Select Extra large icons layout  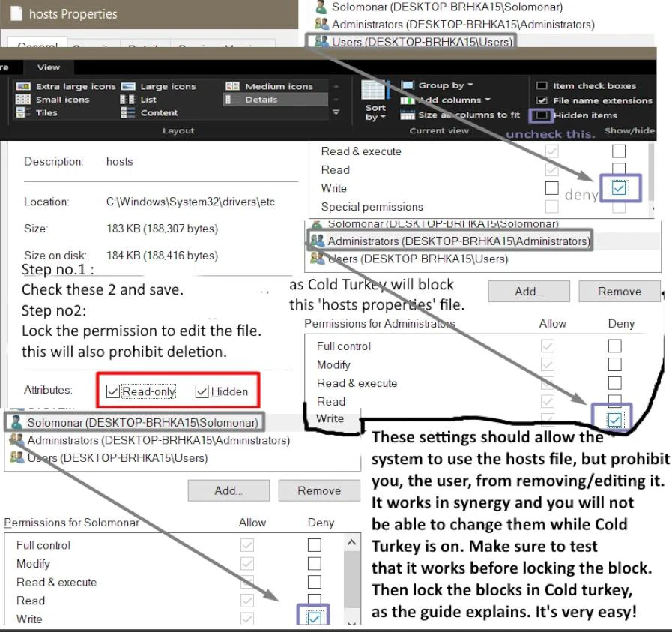point(67,86)
